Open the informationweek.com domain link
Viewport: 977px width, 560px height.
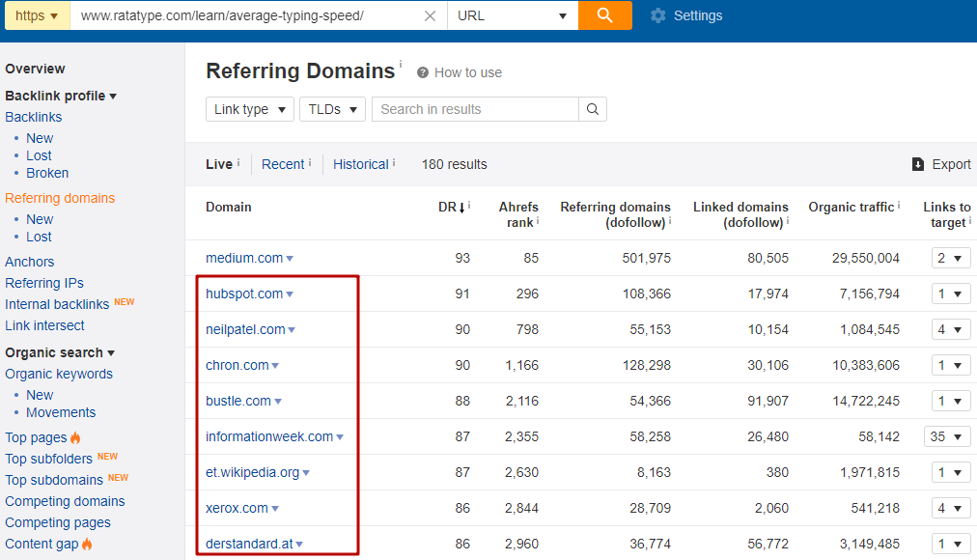tap(269, 436)
